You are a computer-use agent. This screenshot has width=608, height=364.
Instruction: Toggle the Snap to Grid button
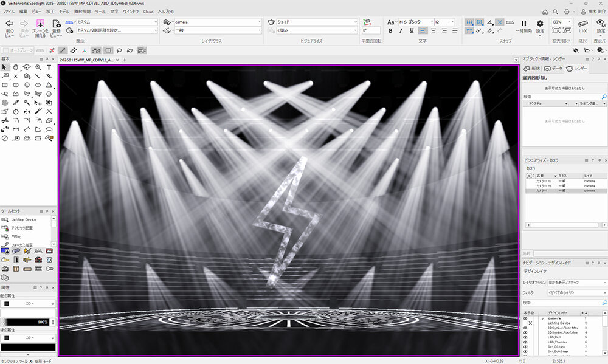tap(470, 22)
